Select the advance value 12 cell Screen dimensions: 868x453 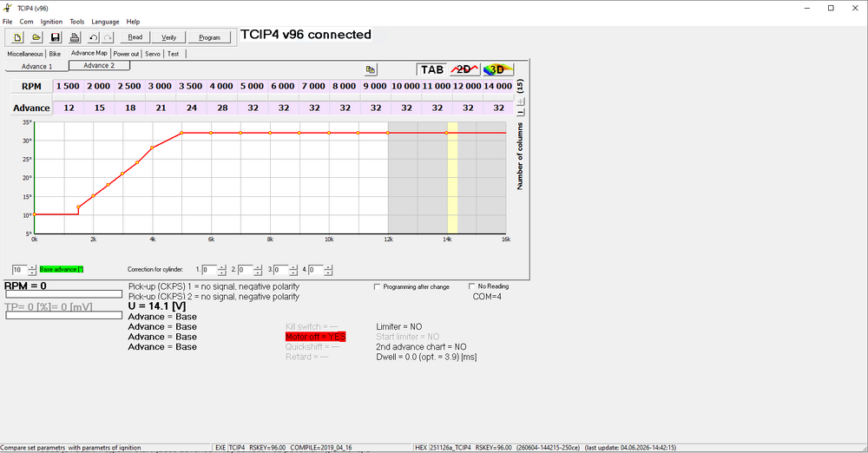coord(69,108)
